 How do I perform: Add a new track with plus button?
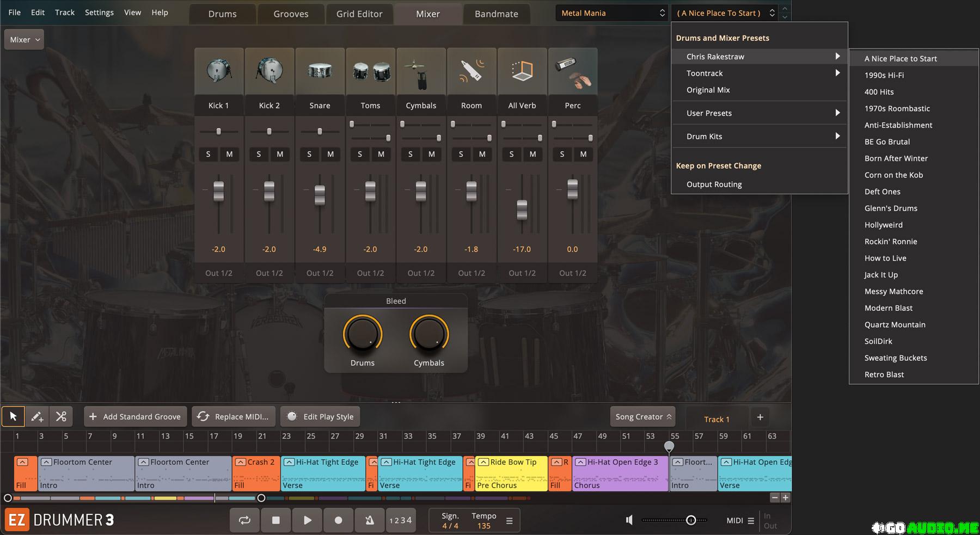[x=760, y=417]
